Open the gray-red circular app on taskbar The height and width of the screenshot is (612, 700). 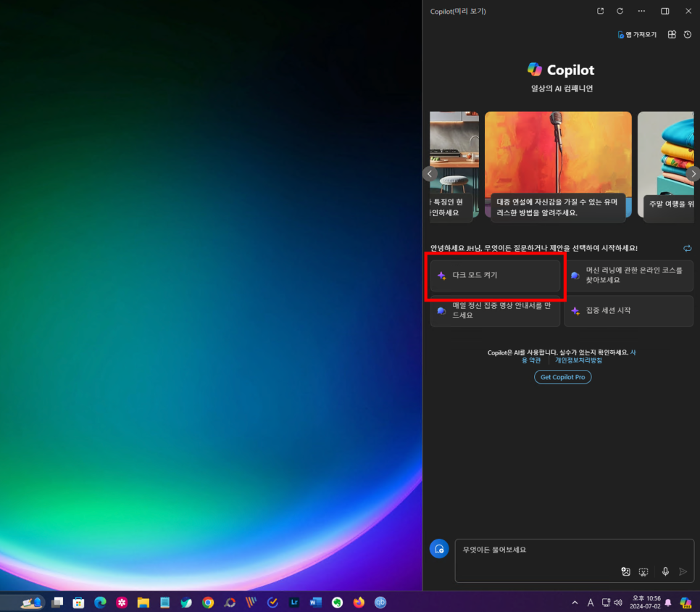(230, 603)
